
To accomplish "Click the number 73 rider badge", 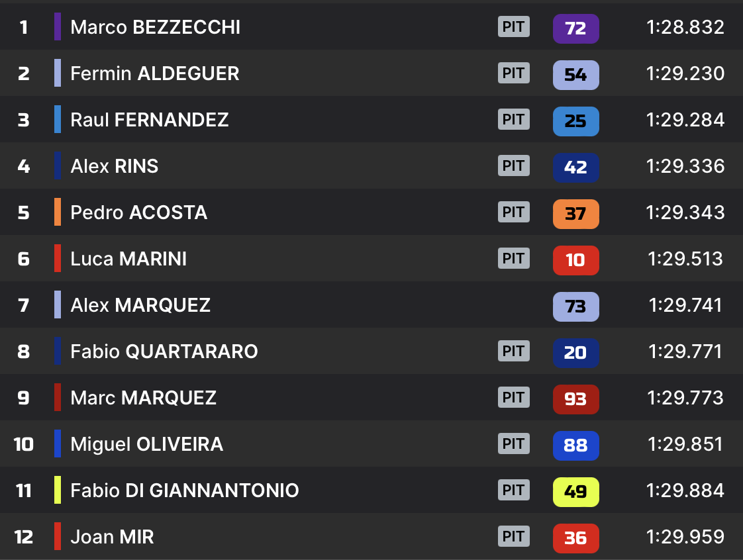I will point(575,306).
